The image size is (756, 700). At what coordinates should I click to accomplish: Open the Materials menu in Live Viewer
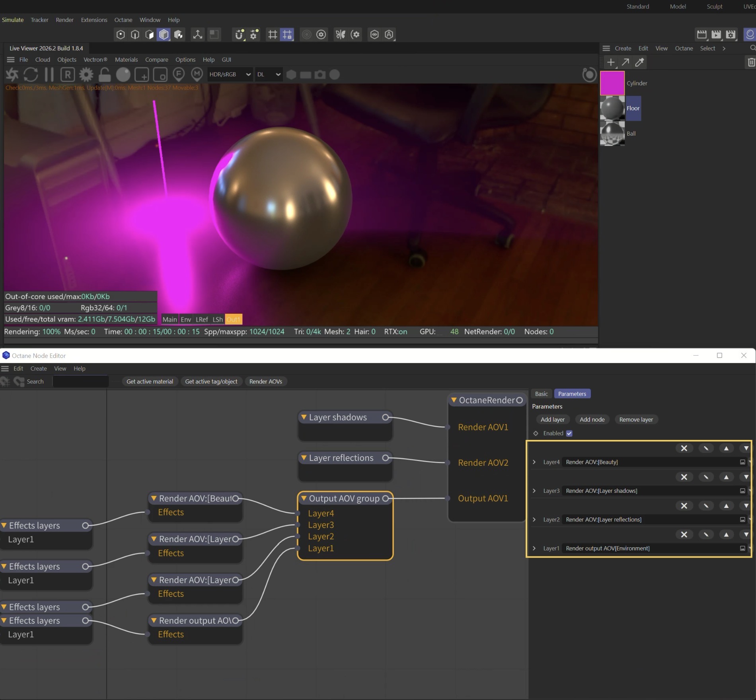(126, 60)
